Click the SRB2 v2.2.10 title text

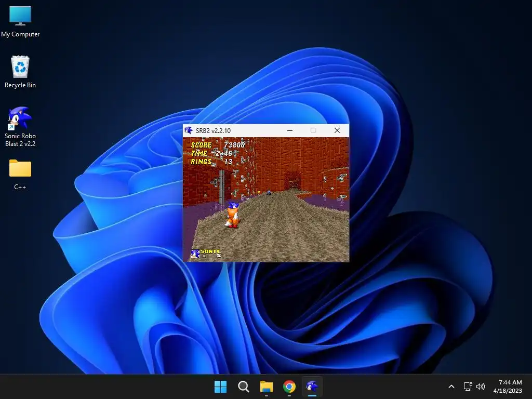click(x=213, y=130)
